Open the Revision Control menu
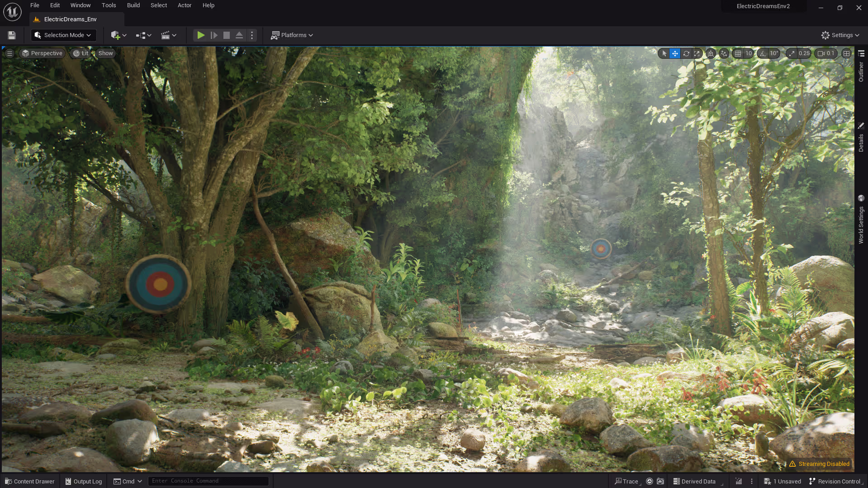This screenshot has width=868, height=488. coord(835,481)
